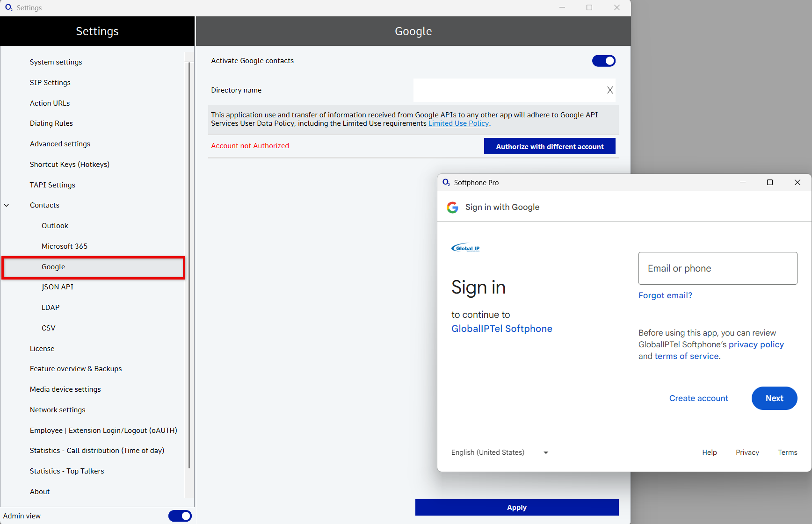Click the O2 icon in Settings titlebar
The image size is (812, 524).
point(8,7)
